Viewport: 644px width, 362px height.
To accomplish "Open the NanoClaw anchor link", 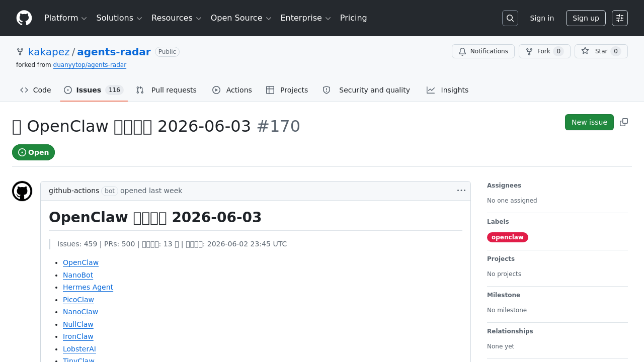I will pos(80,312).
